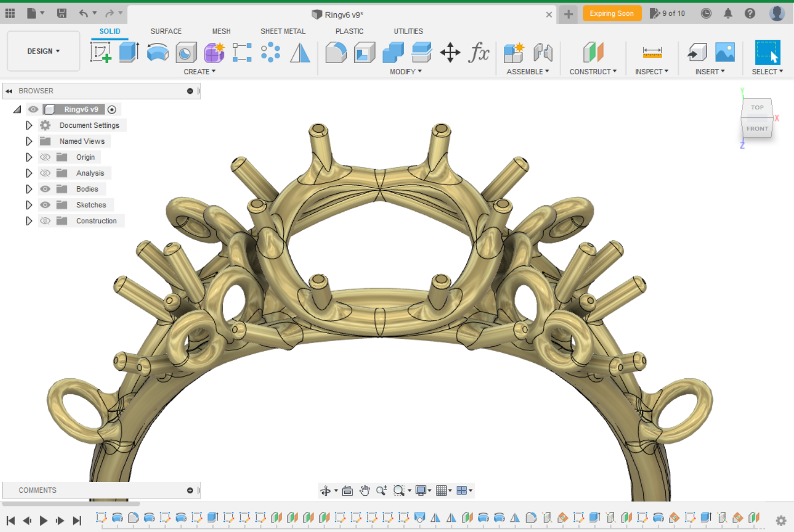Select the Revolve tool

[x=158, y=53]
